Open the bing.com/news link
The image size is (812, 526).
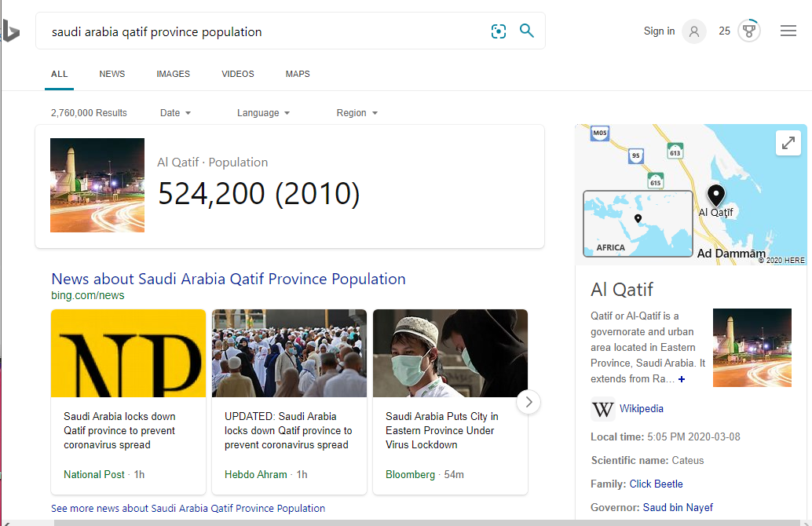pyautogui.click(x=87, y=296)
